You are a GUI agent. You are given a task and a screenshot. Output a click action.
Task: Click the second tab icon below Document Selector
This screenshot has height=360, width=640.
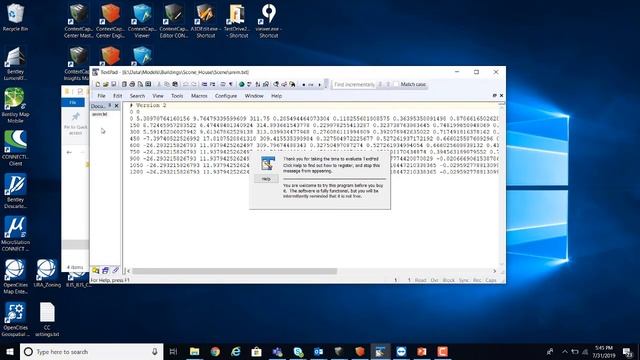106,270
